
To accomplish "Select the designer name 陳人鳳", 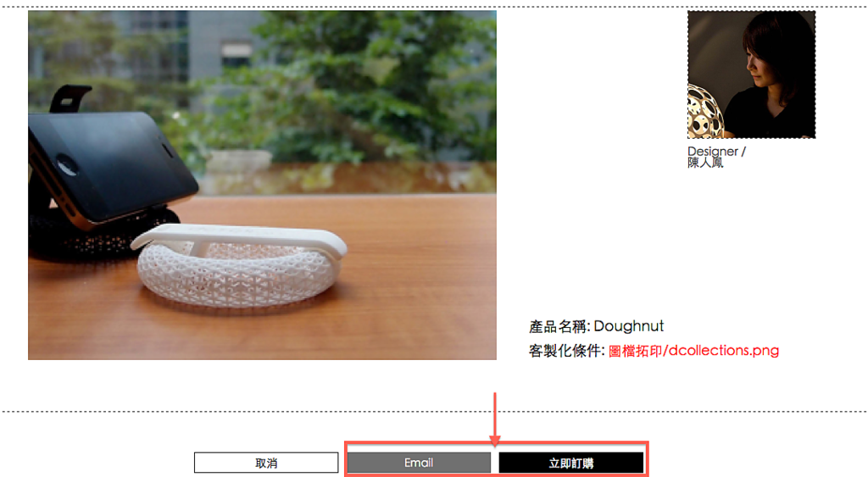I will click(x=705, y=163).
